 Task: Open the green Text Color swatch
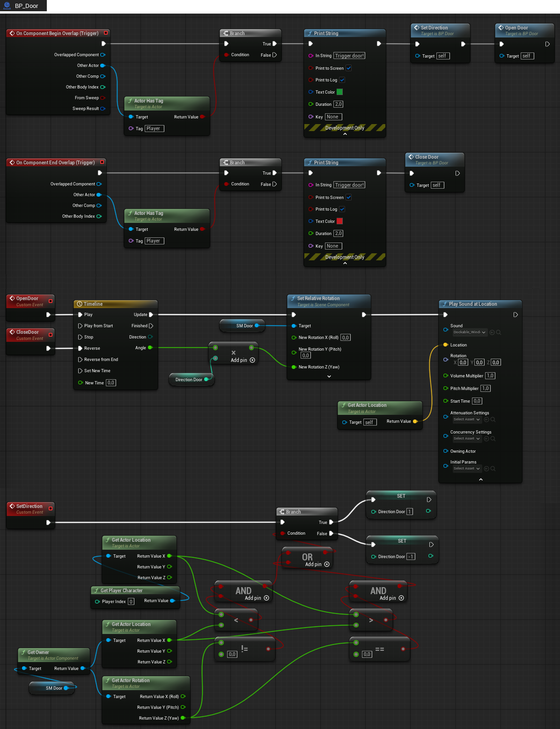(340, 92)
